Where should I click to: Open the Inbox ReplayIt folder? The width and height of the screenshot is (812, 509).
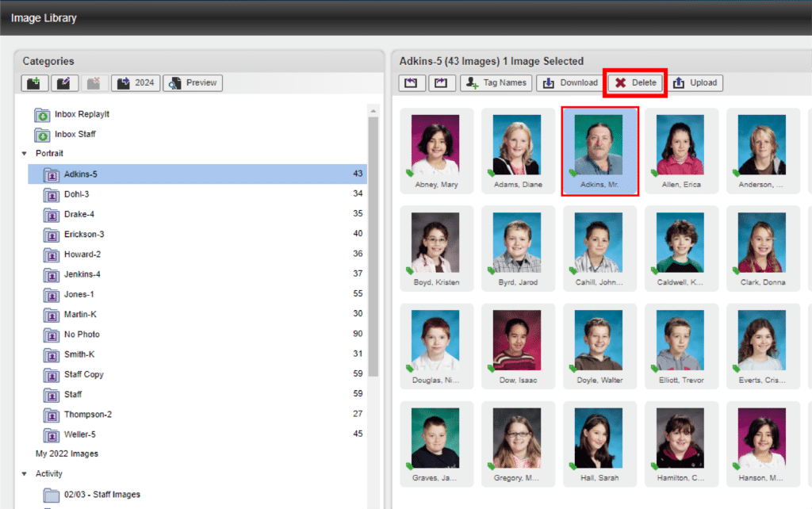tap(72, 114)
